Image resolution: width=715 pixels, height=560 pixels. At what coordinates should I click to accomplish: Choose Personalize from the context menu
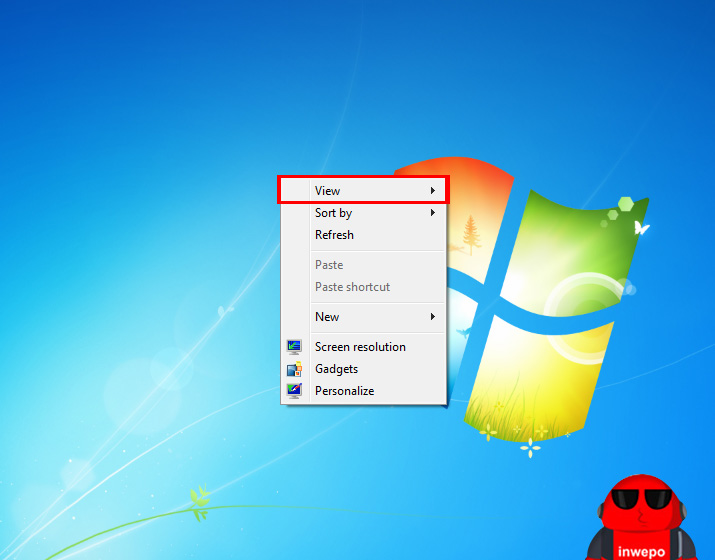click(x=363, y=391)
